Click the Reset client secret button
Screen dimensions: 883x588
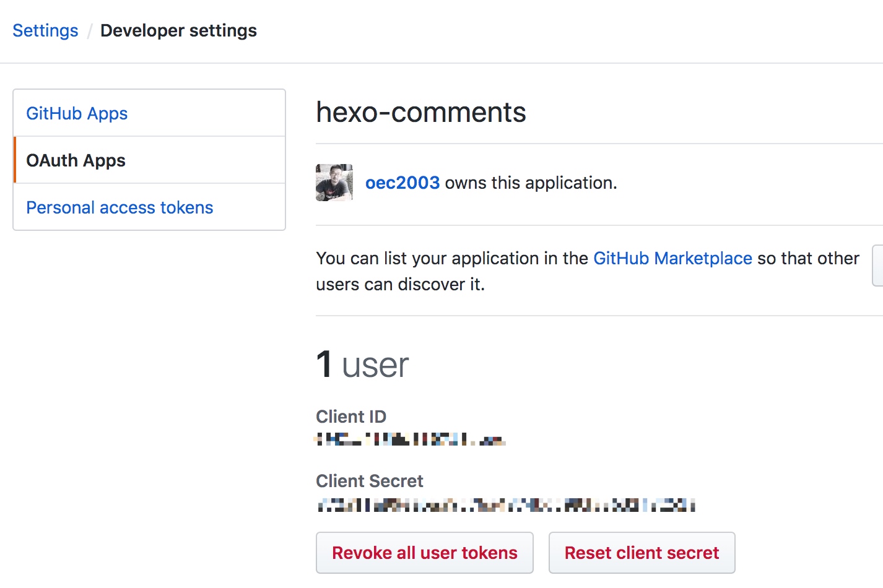point(642,553)
